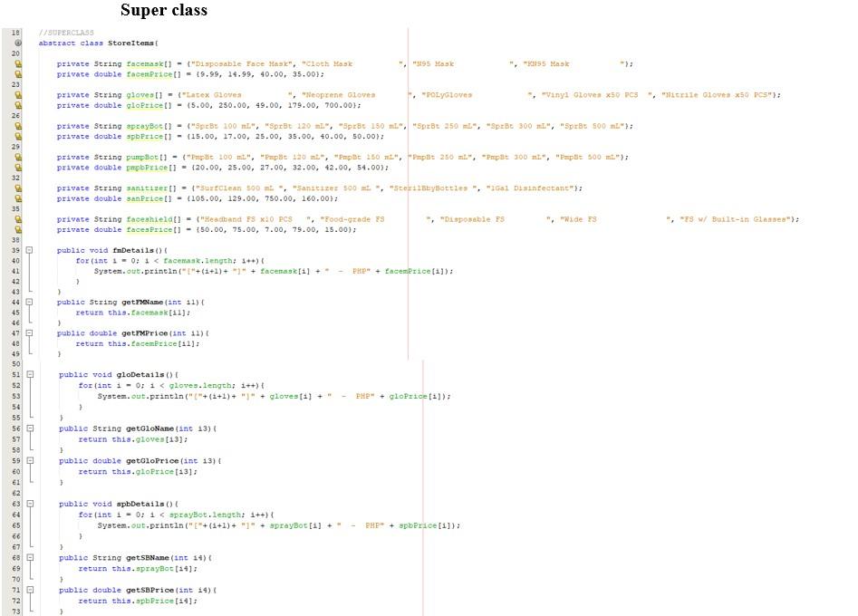Click line number 73 in gutter
858x616 pixels.
pos(15,611)
